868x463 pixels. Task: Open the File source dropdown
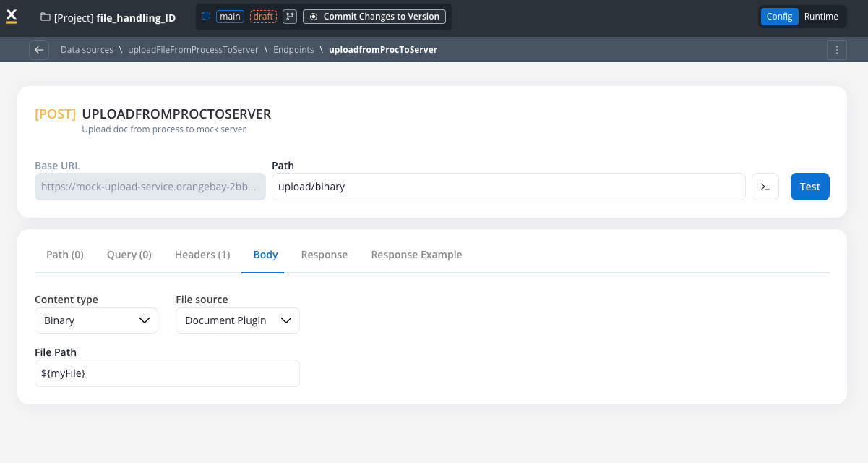click(x=237, y=320)
